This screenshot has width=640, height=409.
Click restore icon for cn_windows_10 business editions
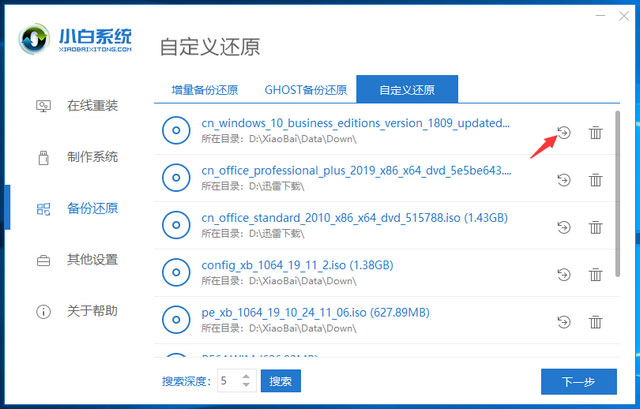pyautogui.click(x=563, y=133)
